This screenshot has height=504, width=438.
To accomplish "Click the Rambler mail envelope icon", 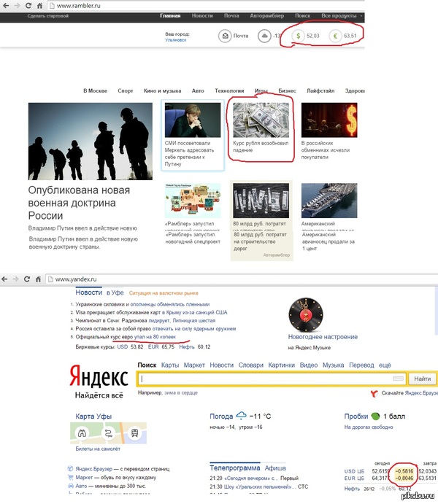I will coord(225,35).
